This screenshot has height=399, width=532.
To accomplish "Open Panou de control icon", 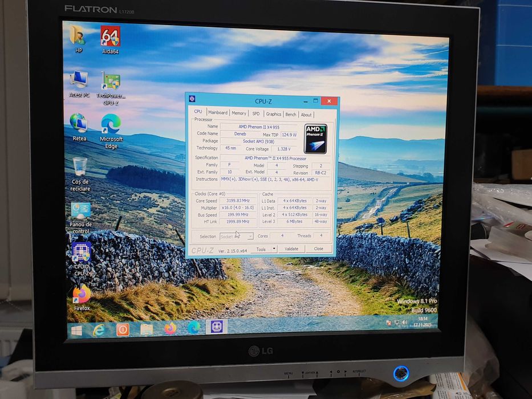I will [x=81, y=218].
